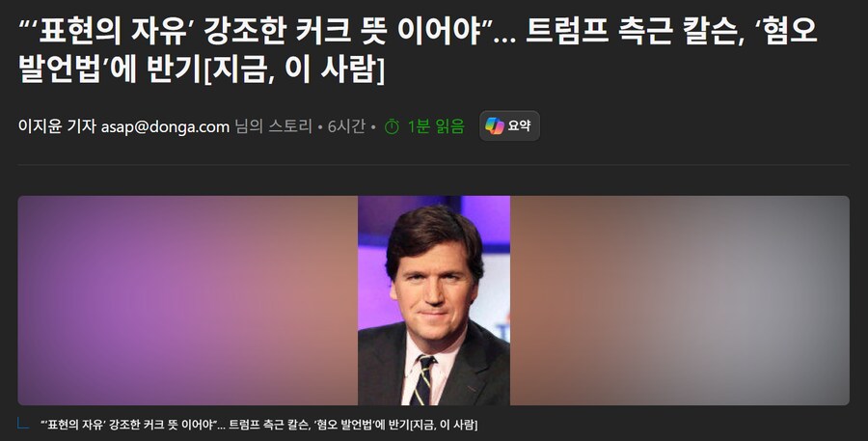Click the image caption starting '표현의 자유'
The height and width of the screenshot is (441, 868).
(x=259, y=425)
